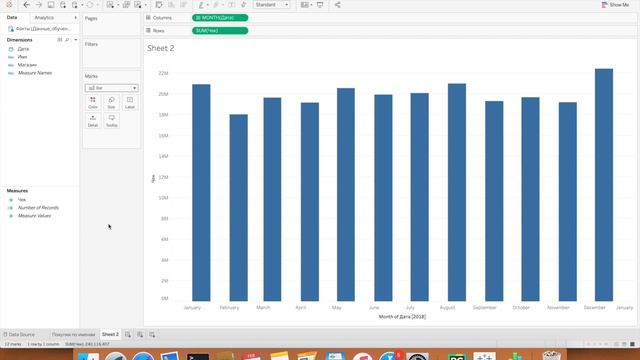Open the Trash icon in the Dock
The height and width of the screenshot is (360, 640).
coord(551,355)
